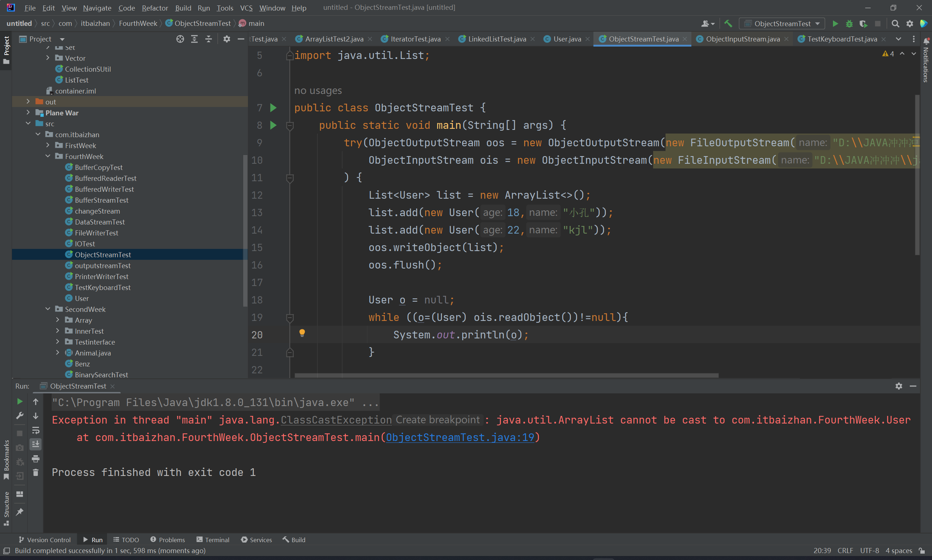Expand the Plane War module
The height and width of the screenshot is (560, 932).
tap(28, 112)
